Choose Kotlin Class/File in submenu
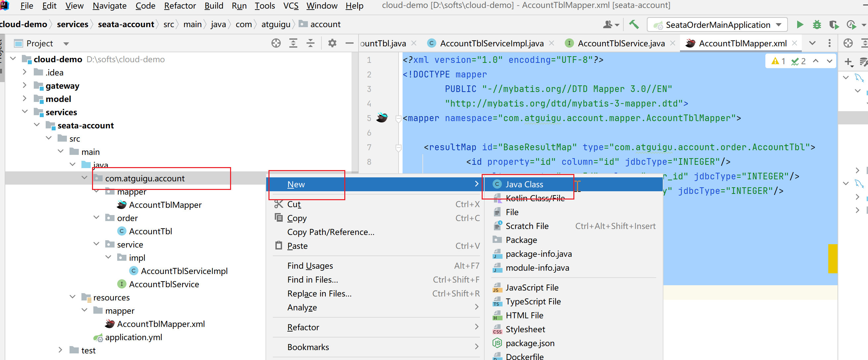 click(573, 198)
